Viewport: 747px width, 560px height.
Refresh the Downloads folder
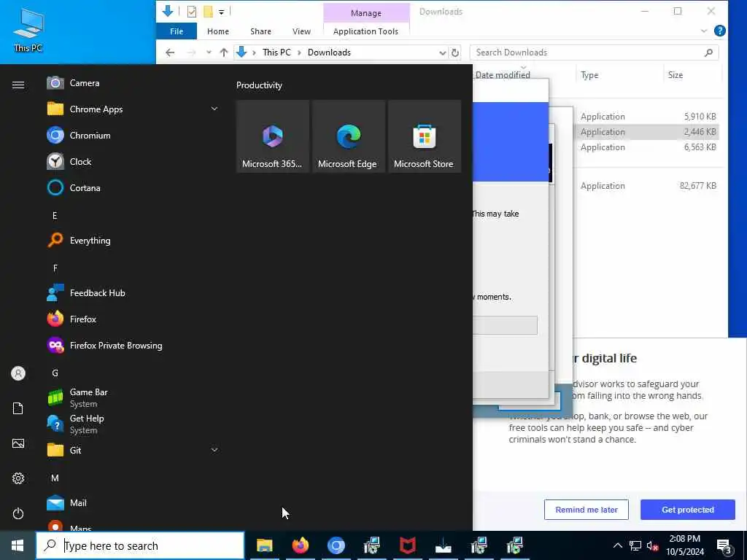455,52
